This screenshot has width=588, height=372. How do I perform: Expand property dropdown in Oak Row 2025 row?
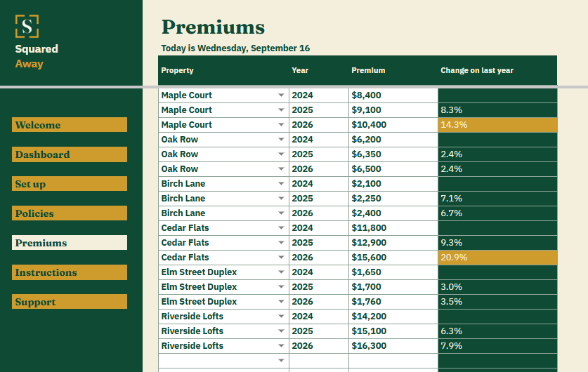pos(281,154)
